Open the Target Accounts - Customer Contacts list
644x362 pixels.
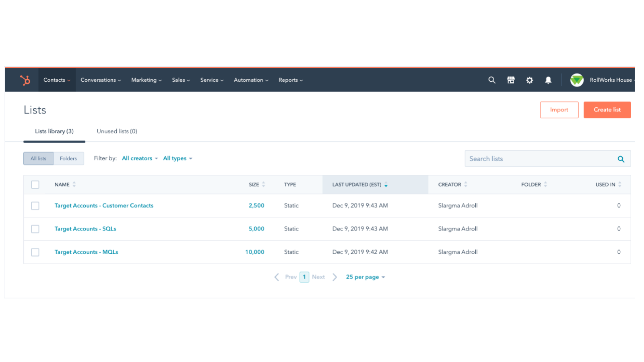pos(103,205)
